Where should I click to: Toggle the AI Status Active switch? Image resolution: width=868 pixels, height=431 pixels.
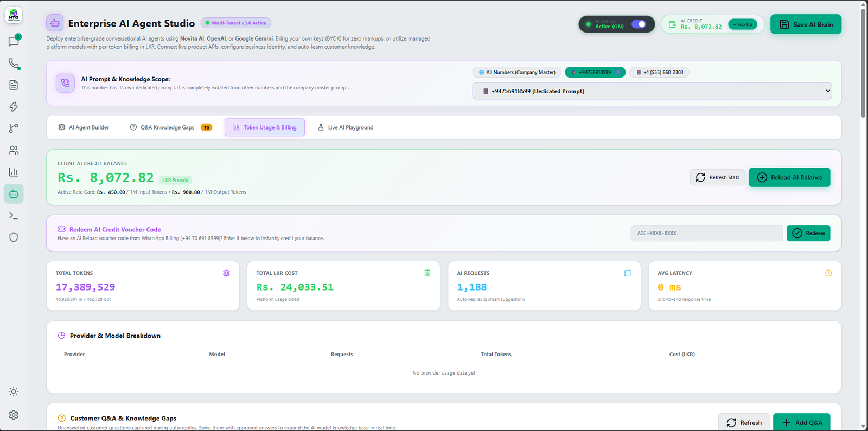[x=639, y=24]
